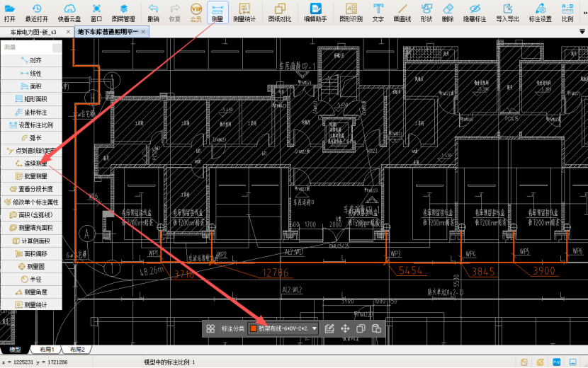Switch to the 模型 model tab
The height and width of the screenshot is (368, 588).
[x=15, y=350]
